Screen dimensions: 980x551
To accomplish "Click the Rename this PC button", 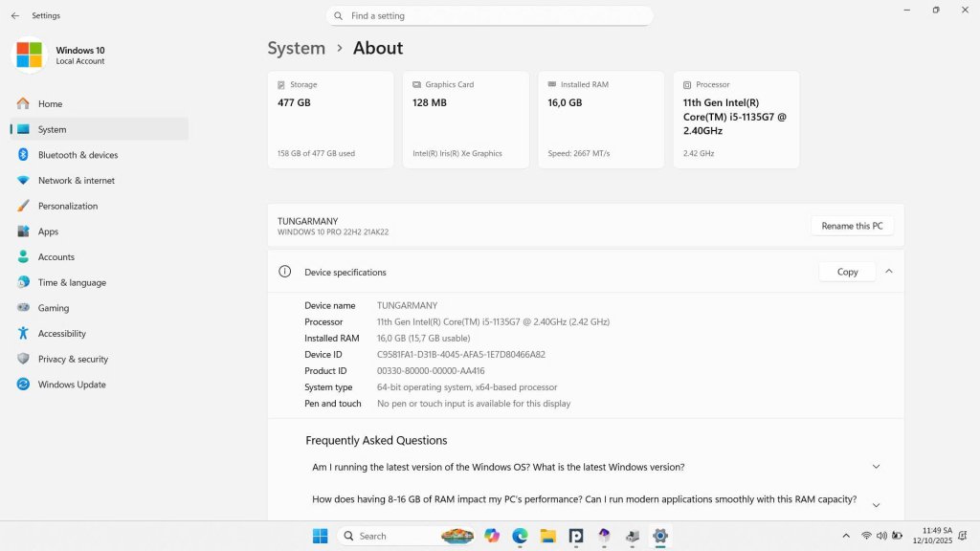I will (x=852, y=226).
